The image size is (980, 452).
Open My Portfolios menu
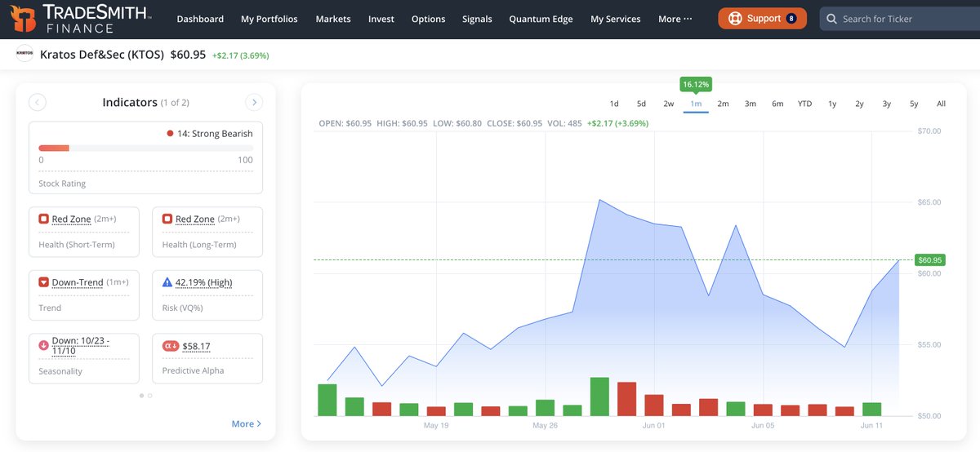click(x=269, y=19)
